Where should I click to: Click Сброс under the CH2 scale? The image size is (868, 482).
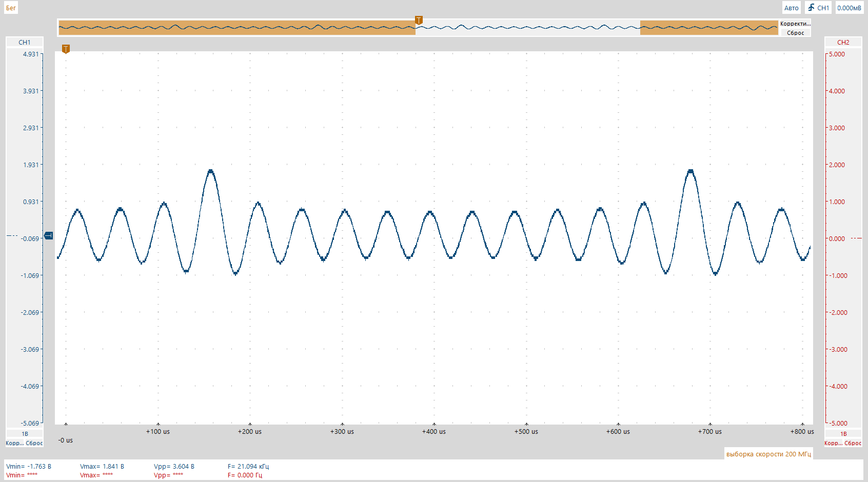853,443
